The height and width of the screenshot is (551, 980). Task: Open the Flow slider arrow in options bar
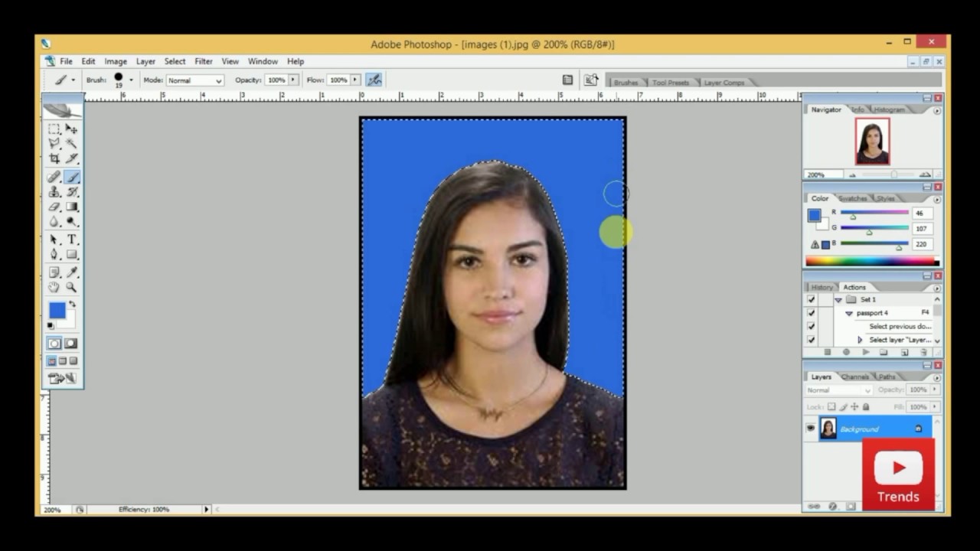(355, 80)
